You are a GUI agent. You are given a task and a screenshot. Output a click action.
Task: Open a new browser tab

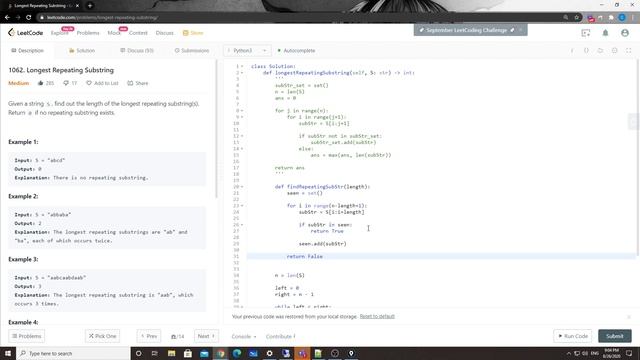90,6
